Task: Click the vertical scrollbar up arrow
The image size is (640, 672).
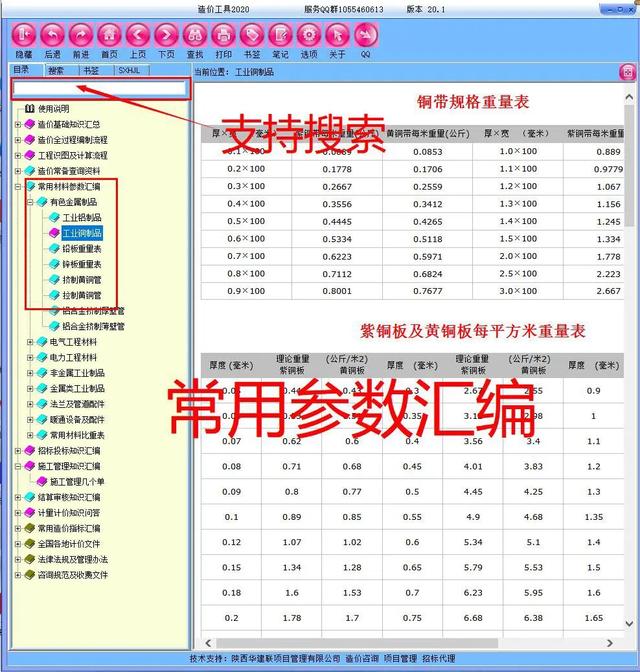Action: click(629, 97)
